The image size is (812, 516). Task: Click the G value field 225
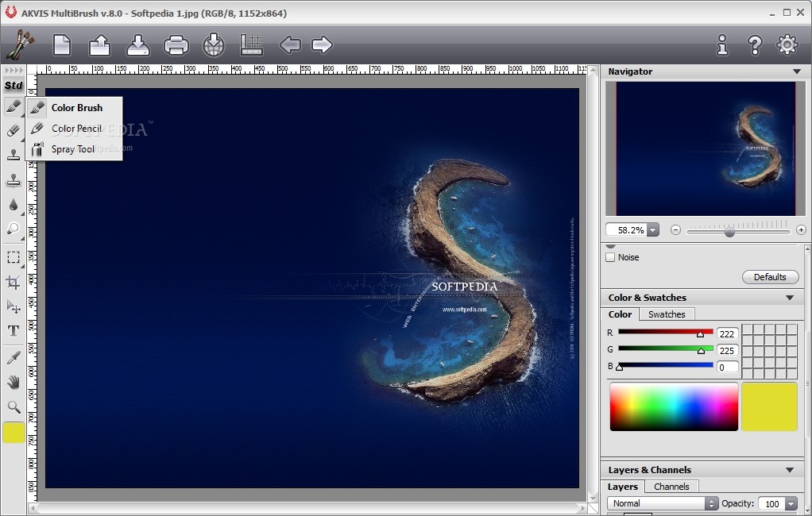tap(727, 350)
